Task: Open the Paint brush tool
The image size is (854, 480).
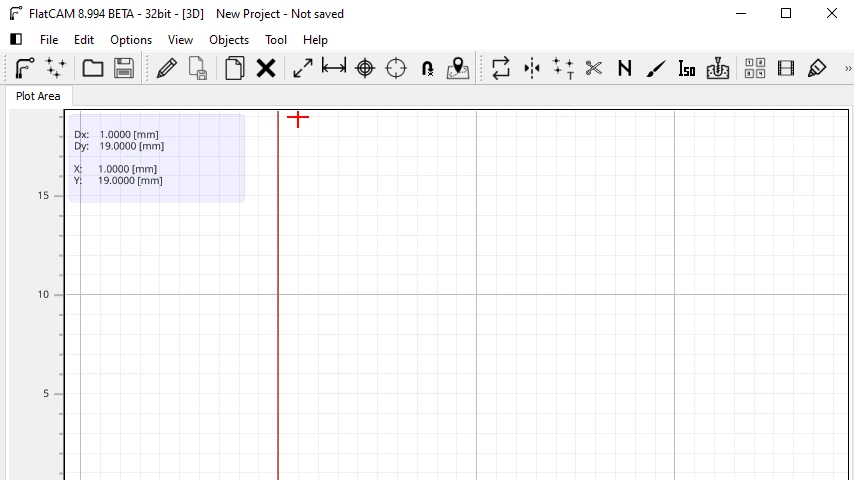Action: (x=656, y=69)
